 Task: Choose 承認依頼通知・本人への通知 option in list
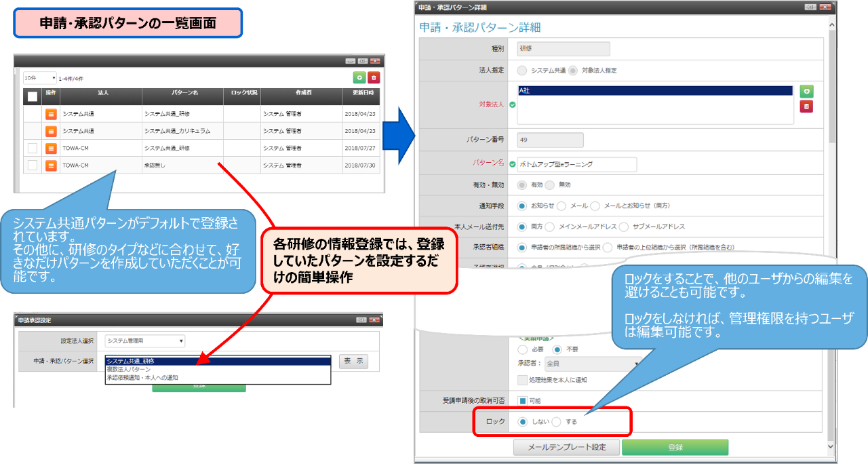142,377
